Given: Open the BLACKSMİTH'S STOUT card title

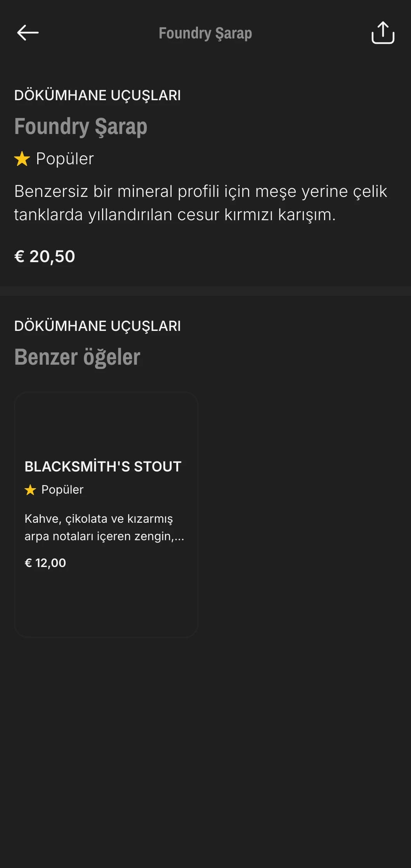Looking at the screenshot, I should (103, 466).
